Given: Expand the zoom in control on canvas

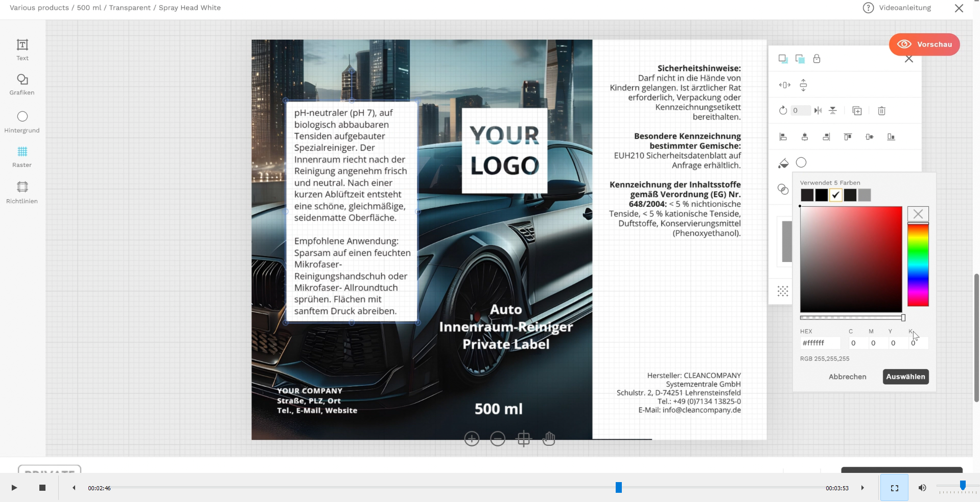Looking at the screenshot, I should 472,438.
